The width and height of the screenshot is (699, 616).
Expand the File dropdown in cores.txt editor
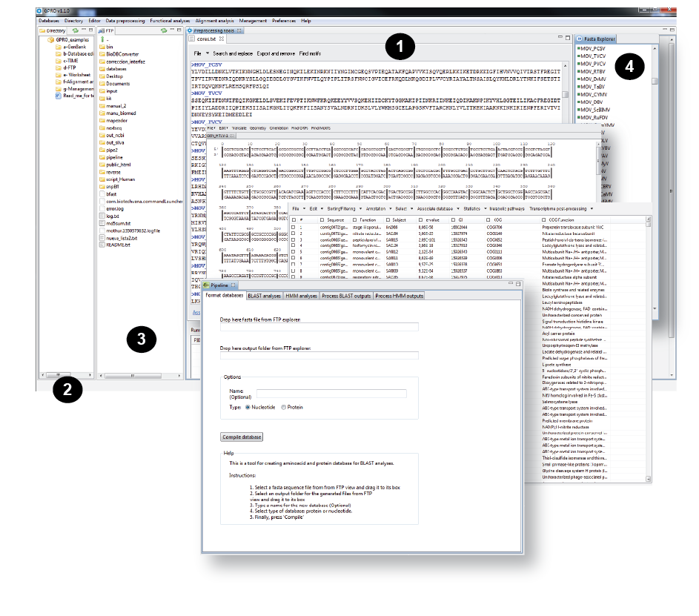(206, 53)
